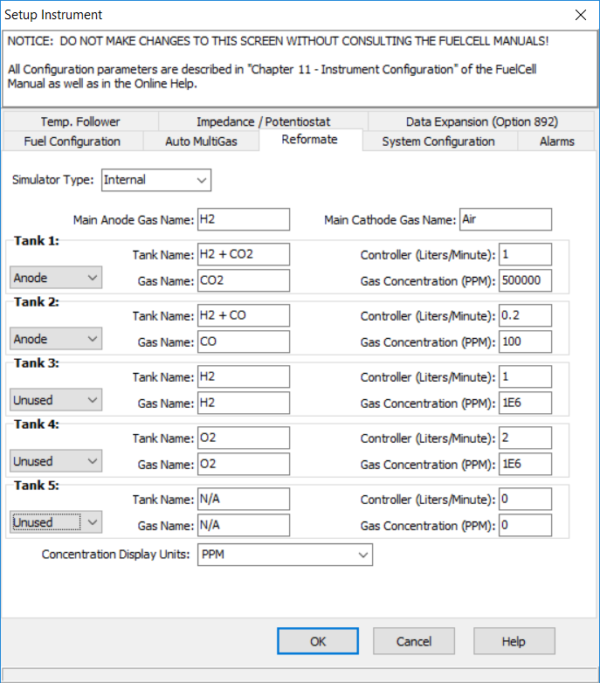Open the Impedance / Potentiostat tab
The height and width of the screenshot is (683, 600).
click(x=263, y=122)
